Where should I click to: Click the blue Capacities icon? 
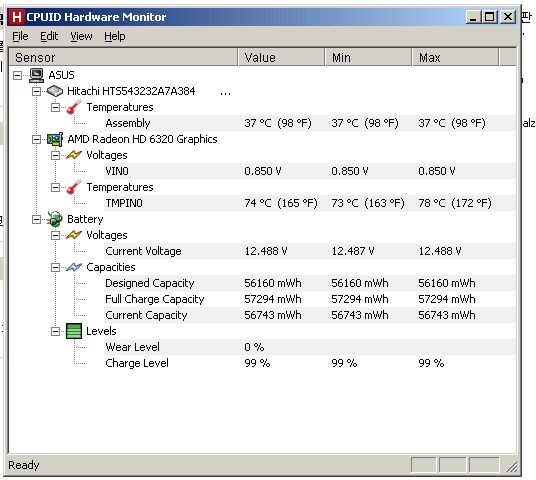pos(74,267)
